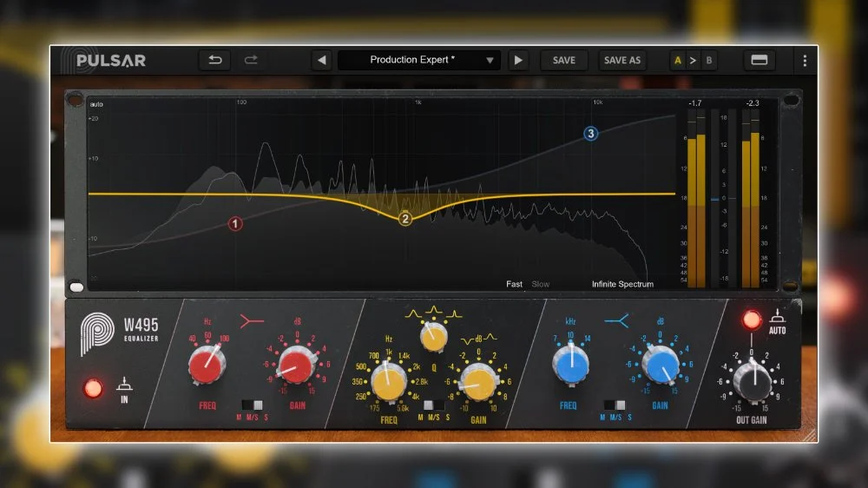Go to previous preset arrow
This screenshot has width=868, height=488.
tap(322, 60)
